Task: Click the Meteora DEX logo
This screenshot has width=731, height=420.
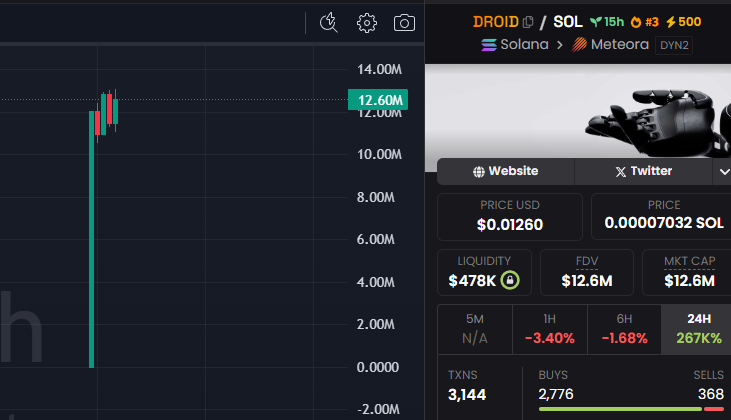Action: point(579,45)
